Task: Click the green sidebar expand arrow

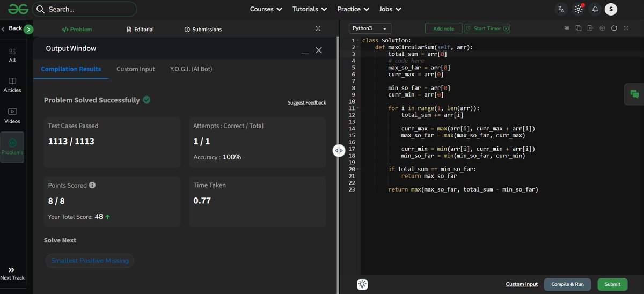Action: coord(29,29)
